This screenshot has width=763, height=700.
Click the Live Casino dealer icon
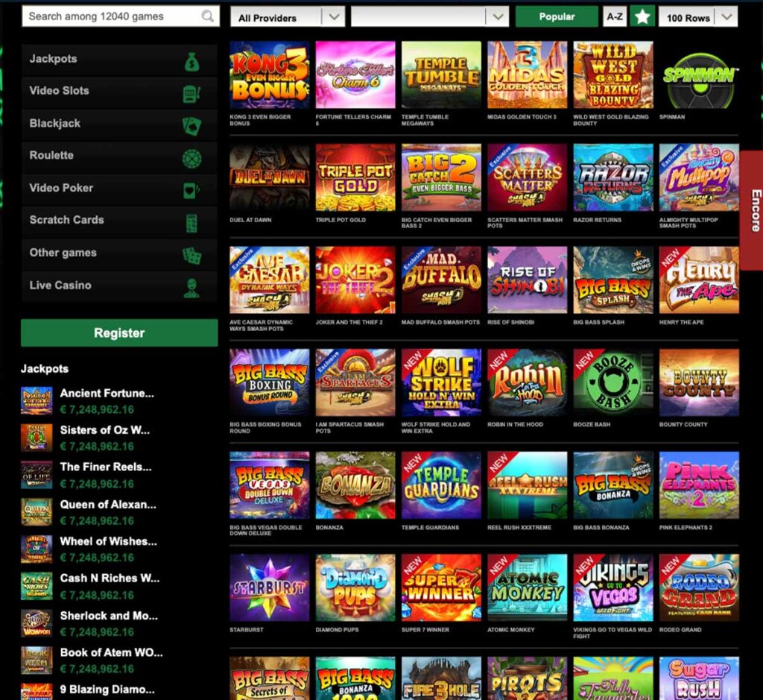pos(191,288)
